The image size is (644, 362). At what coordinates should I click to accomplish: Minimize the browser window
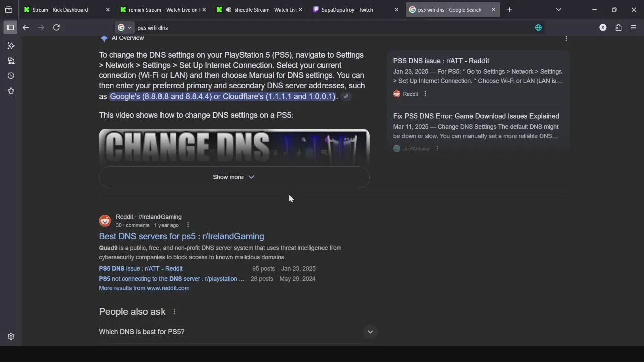[x=594, y=10]
